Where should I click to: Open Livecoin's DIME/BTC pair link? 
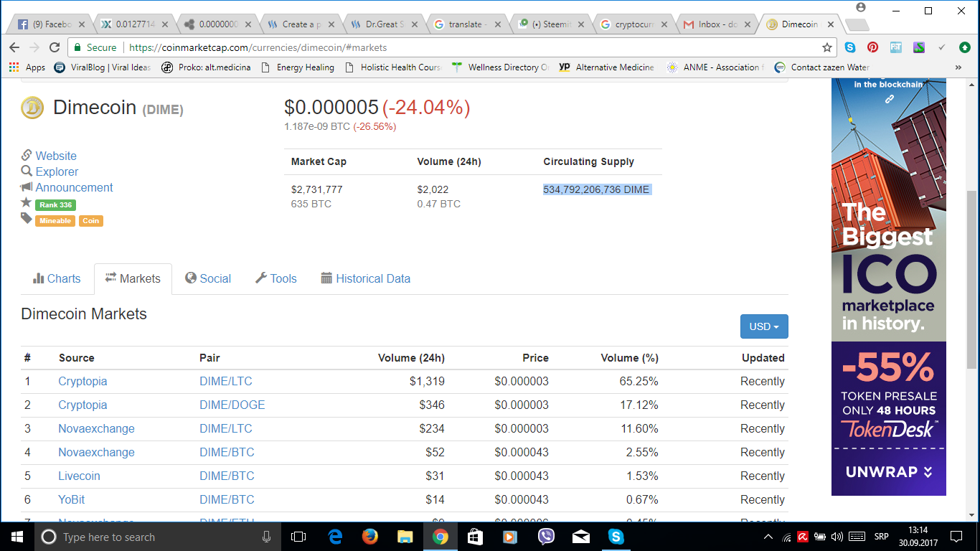[227, 476]
